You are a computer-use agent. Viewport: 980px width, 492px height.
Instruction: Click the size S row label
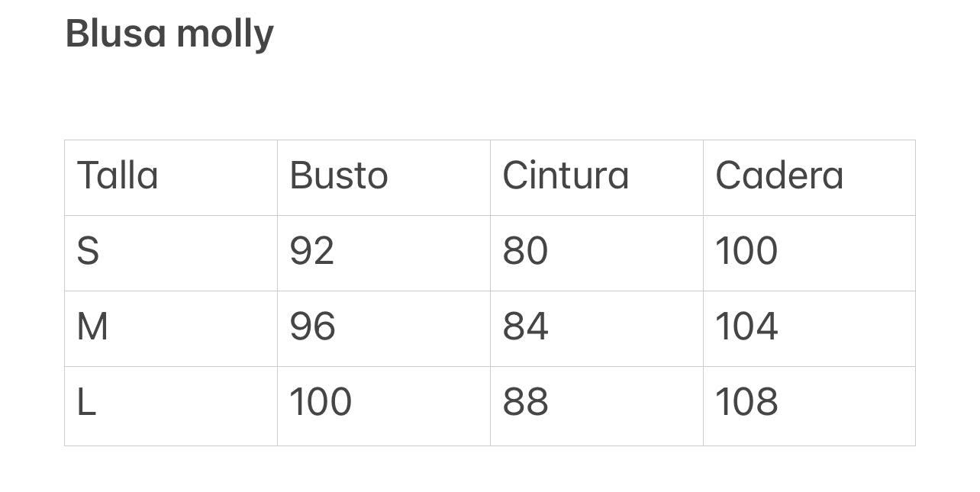click(x=88, y=251)
